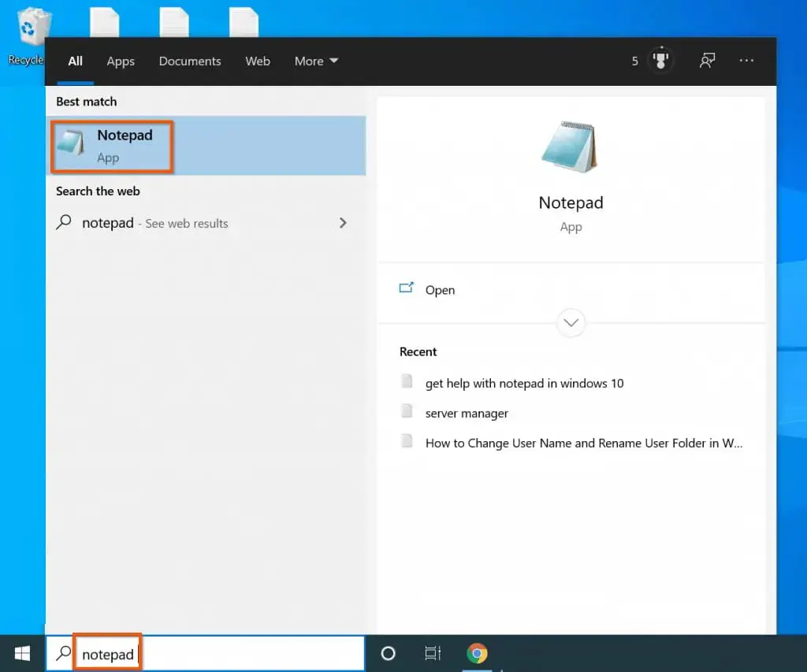Open recent item 'server manager'
This screenshot has width=807, height=672.
467,413
